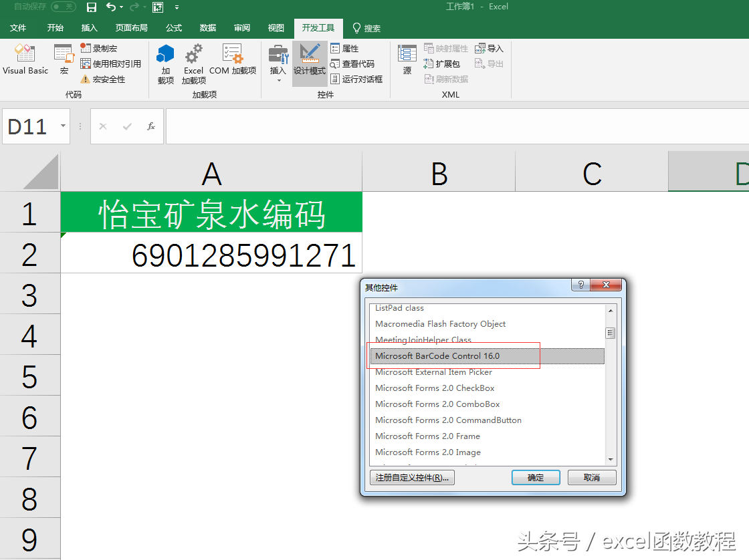Switch to the 页面布局 tab

(131, 27)
